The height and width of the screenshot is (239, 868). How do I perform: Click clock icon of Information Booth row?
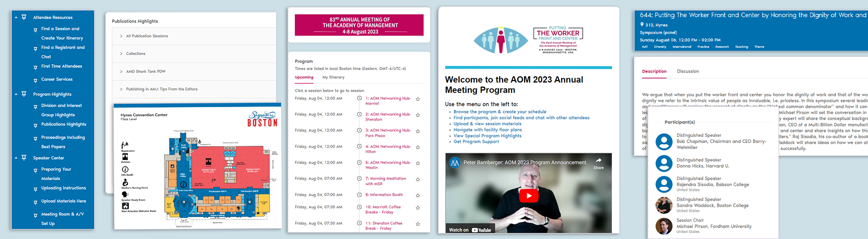pyautogui.click(x=359, y=195)
